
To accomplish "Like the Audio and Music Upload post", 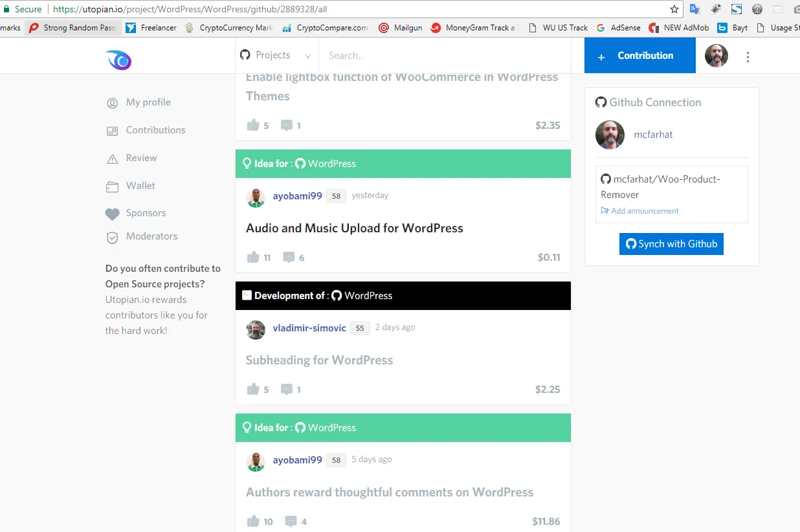I will click(x=253, y=257).
